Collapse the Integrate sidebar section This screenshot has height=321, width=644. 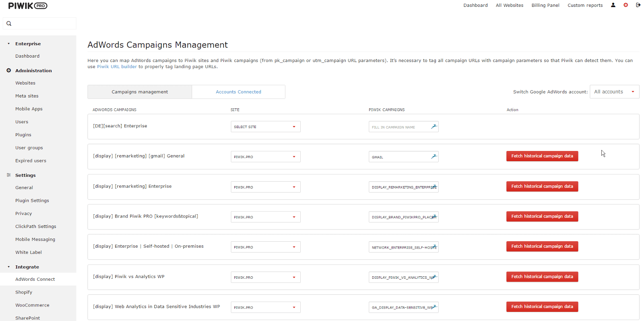pos(8,267)
